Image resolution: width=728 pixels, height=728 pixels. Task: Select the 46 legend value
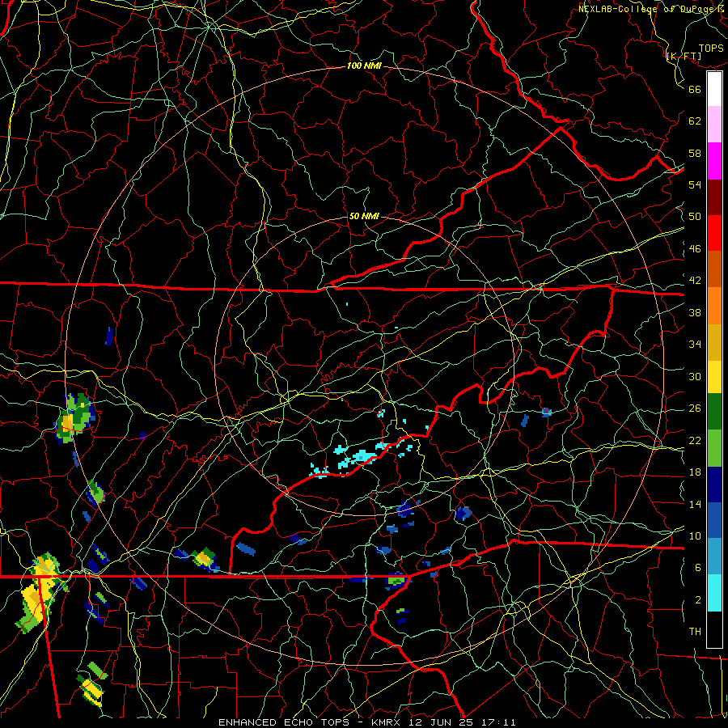click(x=695, y=249)
